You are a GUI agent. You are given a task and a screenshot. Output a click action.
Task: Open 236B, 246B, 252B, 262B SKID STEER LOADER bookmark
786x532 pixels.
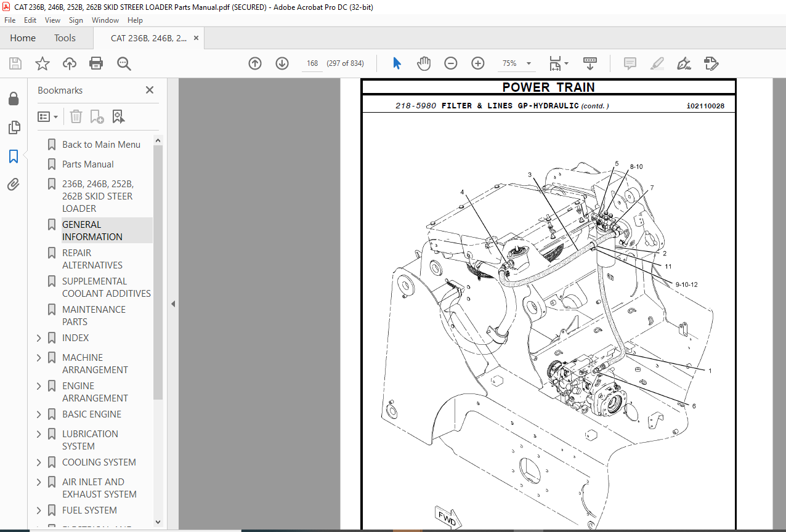pos(98,196)
